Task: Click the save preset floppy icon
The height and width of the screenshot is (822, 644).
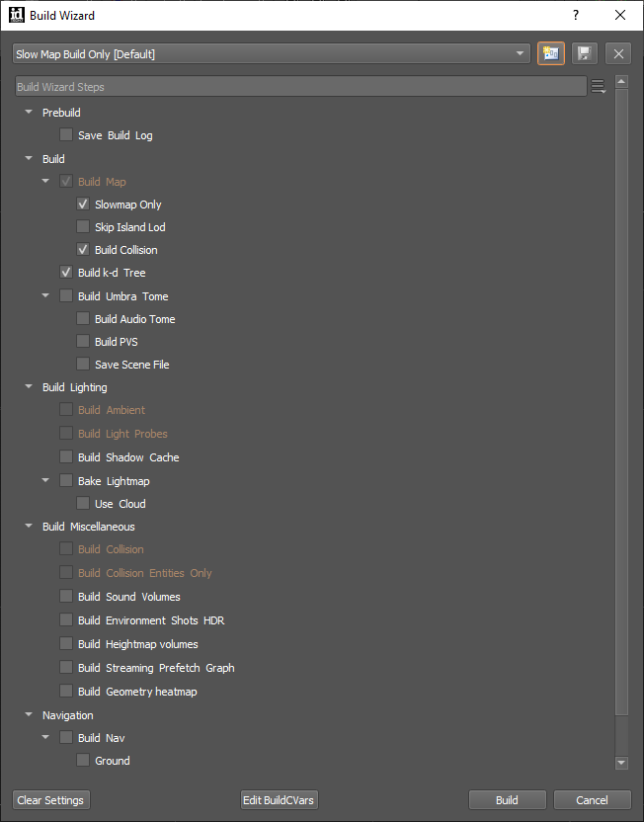Action: (x=585, y=53)
